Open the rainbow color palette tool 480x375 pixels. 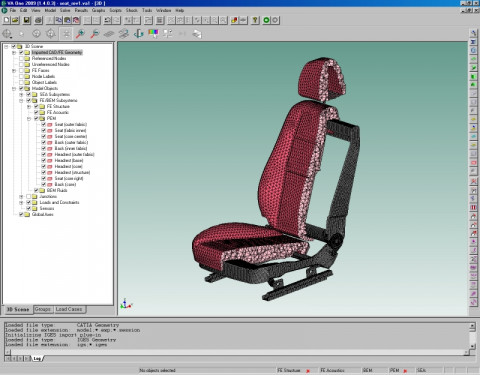tap(153, 34)
